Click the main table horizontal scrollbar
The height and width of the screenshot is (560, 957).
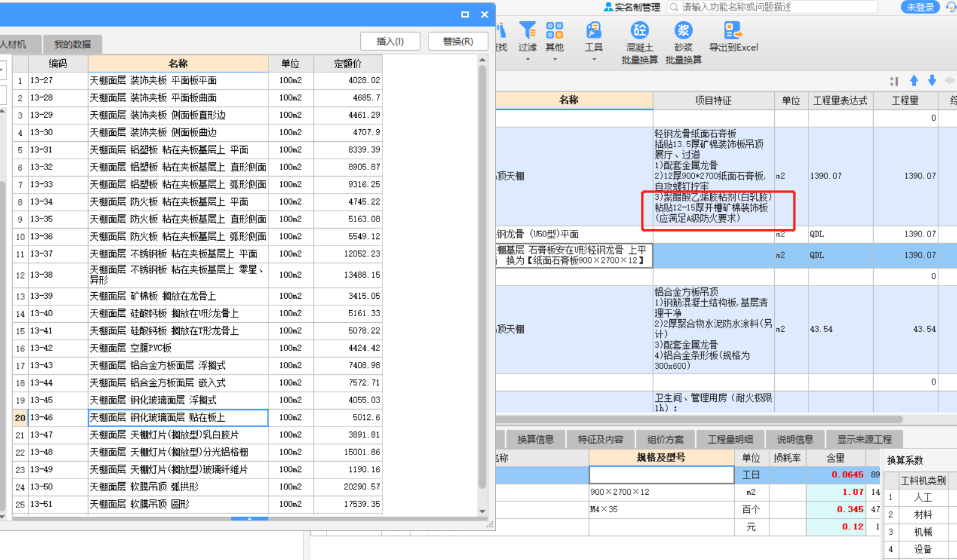(x=699, y=419)
